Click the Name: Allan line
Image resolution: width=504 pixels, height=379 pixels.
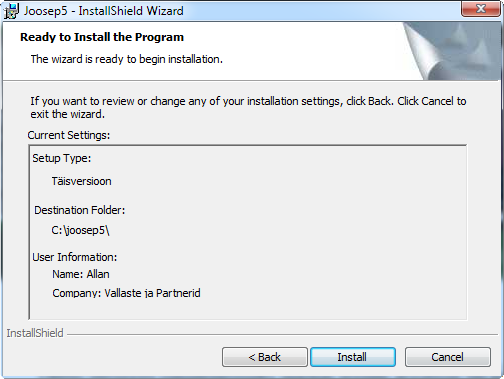pyautogui.click(x=81, y=274)
